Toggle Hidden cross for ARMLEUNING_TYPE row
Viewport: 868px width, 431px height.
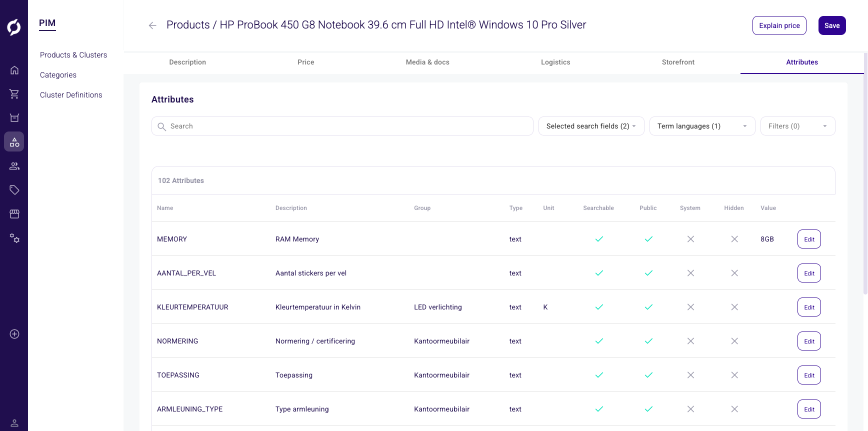(734, 409)
